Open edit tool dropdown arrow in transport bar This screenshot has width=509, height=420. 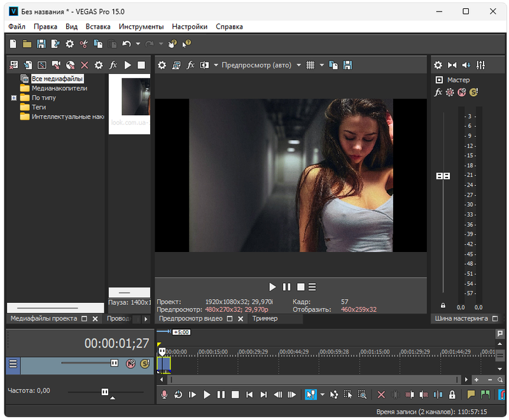[323, 395]
